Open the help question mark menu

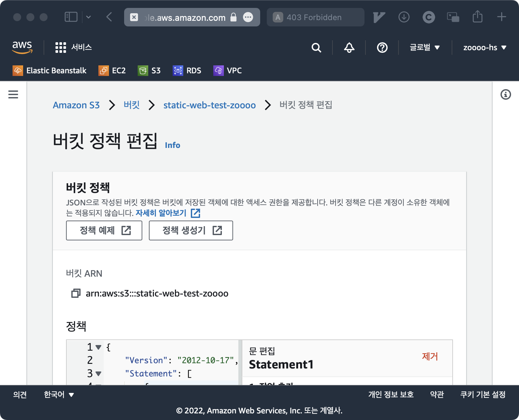[382, 48]
